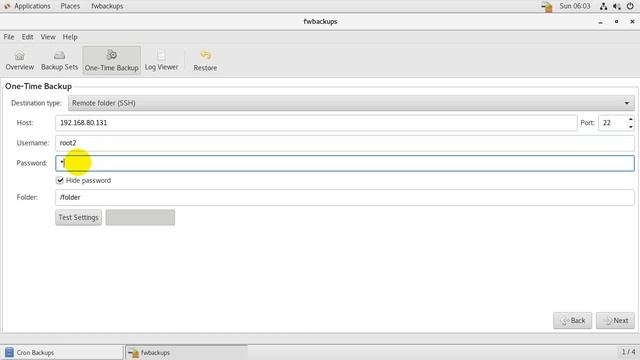This screenshot has width=640, height=360.
Task: Close the fwbackups window
Action: (632, 22)
